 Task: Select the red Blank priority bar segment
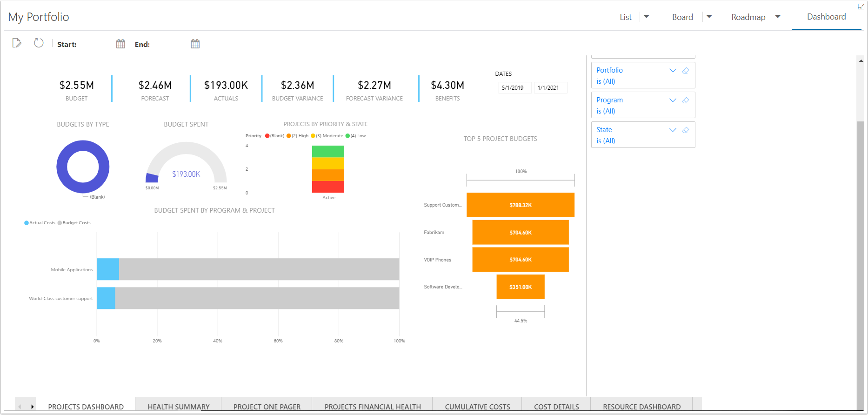point(328,187)
